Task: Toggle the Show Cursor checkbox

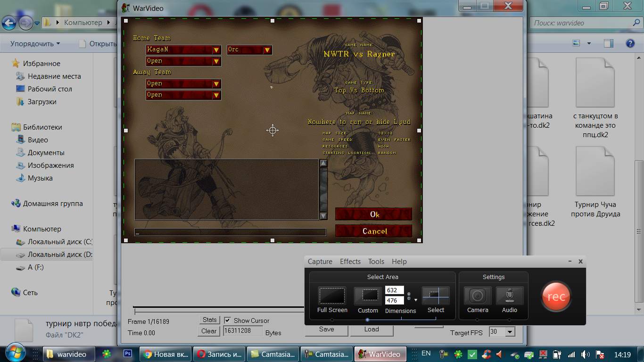Action: (x=228, y=321)
